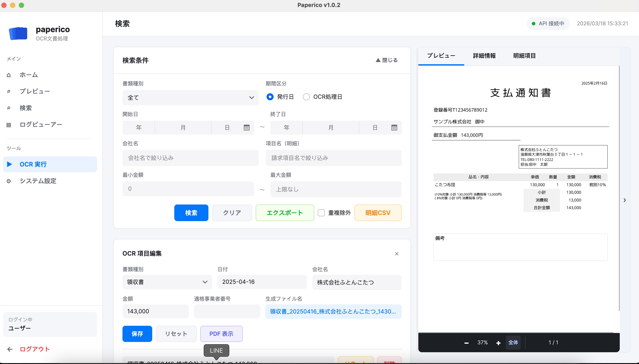The width and height of the screenshot is (639, 364).
Task: Click inside the 会社名 filter field
Action: point(190,158)
